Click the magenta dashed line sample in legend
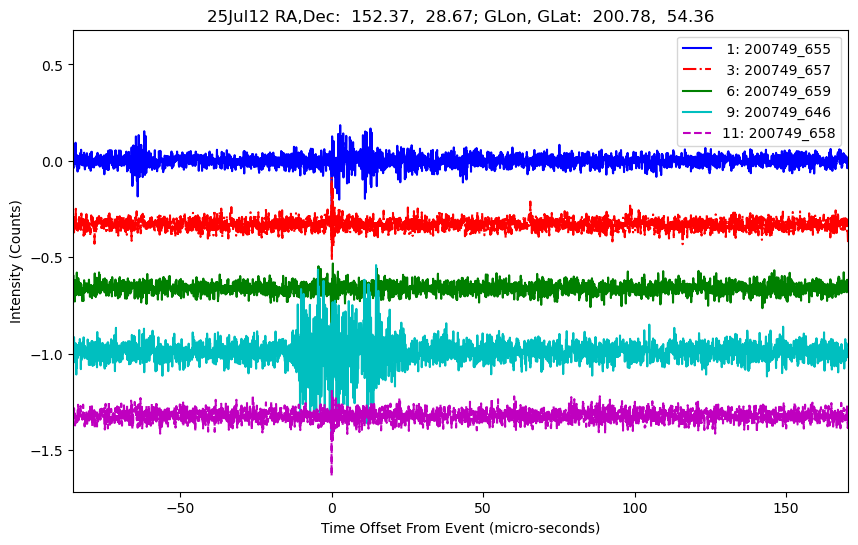Image resolution: width=858 pixels, height=545 pixels. [697, 132]
